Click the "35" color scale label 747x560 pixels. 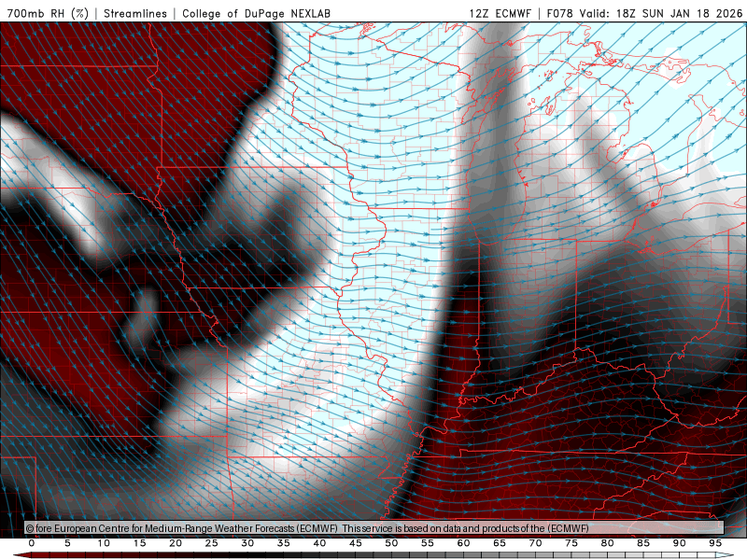coord(284,543)
